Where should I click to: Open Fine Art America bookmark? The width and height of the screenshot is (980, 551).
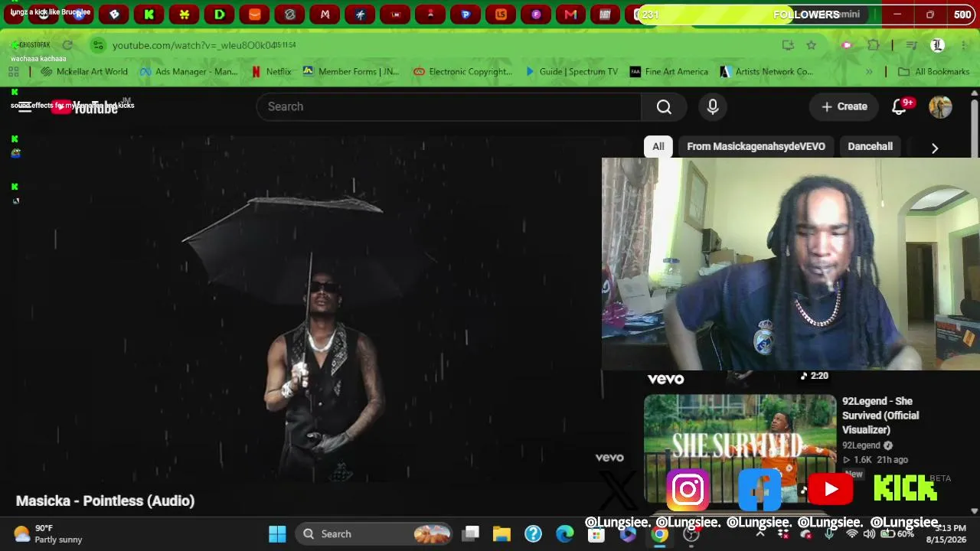[x=669, y=72]
